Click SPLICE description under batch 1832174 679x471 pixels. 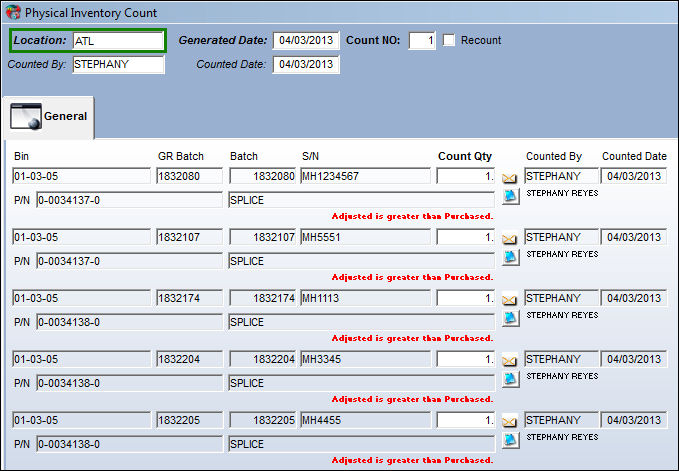pos(362,323)
